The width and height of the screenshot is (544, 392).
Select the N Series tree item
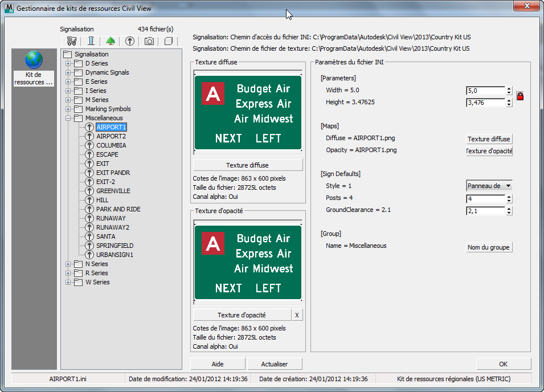tap(97, 264)
